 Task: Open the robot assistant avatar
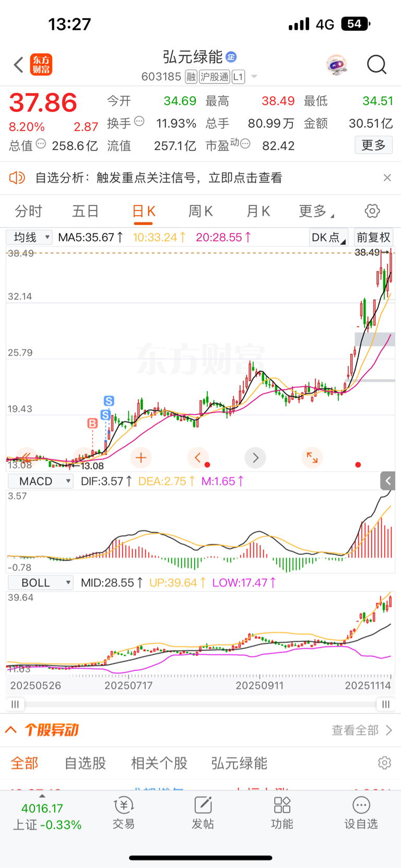[337, 65]
